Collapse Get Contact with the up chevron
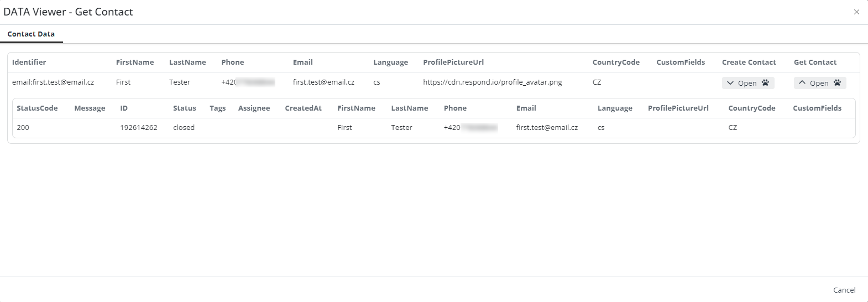868x302 pixels. (802, 83)
